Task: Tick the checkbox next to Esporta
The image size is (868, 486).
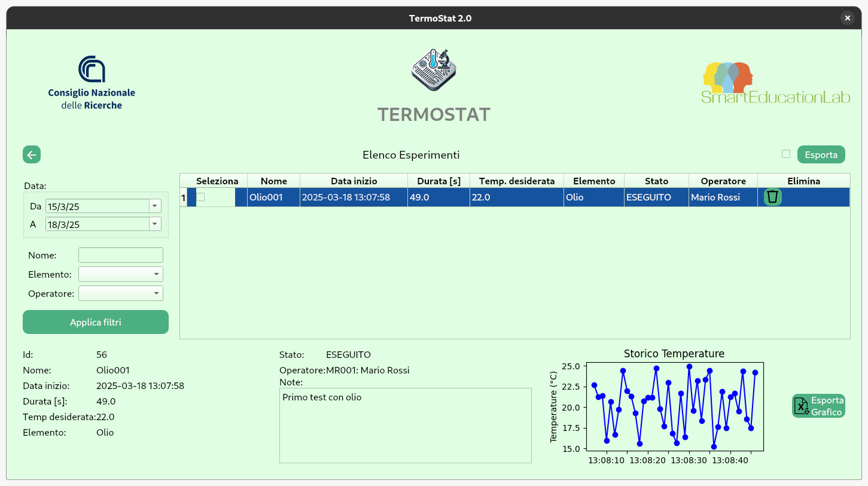Action: click(786, 154)
